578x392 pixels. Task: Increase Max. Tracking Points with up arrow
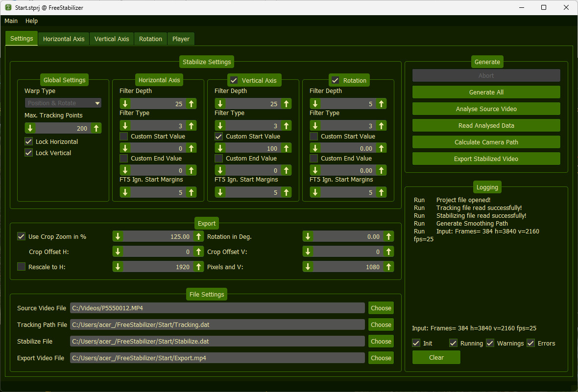pyautogui.click(x=96, y=128)
